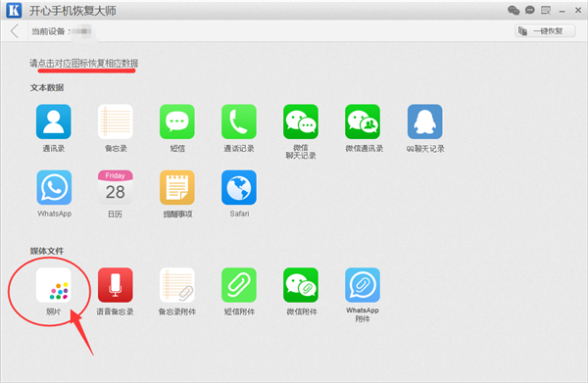
Task: Select the Voice memos (语音备忘录) microphone icon
Action: (x=115, y=285)
